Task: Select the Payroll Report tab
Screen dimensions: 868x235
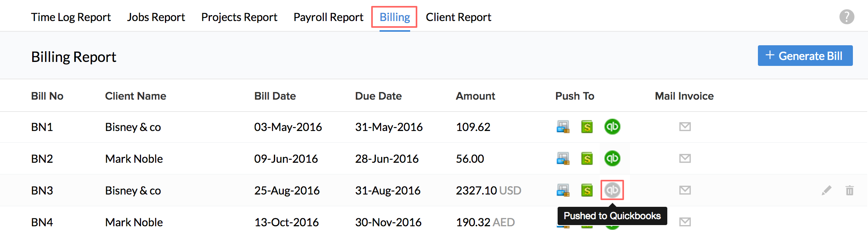Action: pyautogui.click(x=328, y=17)
